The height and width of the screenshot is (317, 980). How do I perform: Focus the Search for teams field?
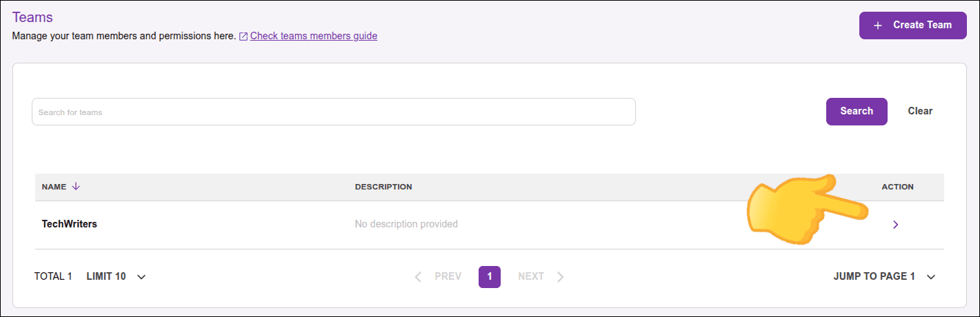(333, 112)
